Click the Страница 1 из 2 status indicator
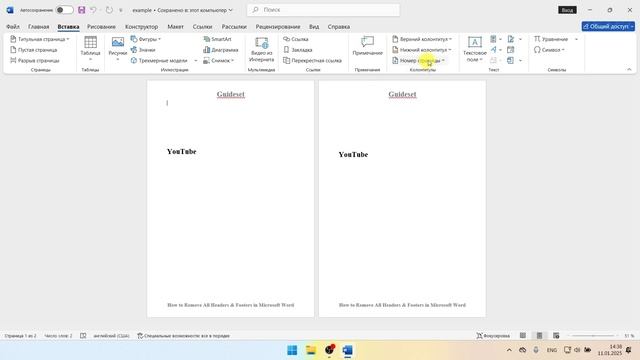 point(20,336)
